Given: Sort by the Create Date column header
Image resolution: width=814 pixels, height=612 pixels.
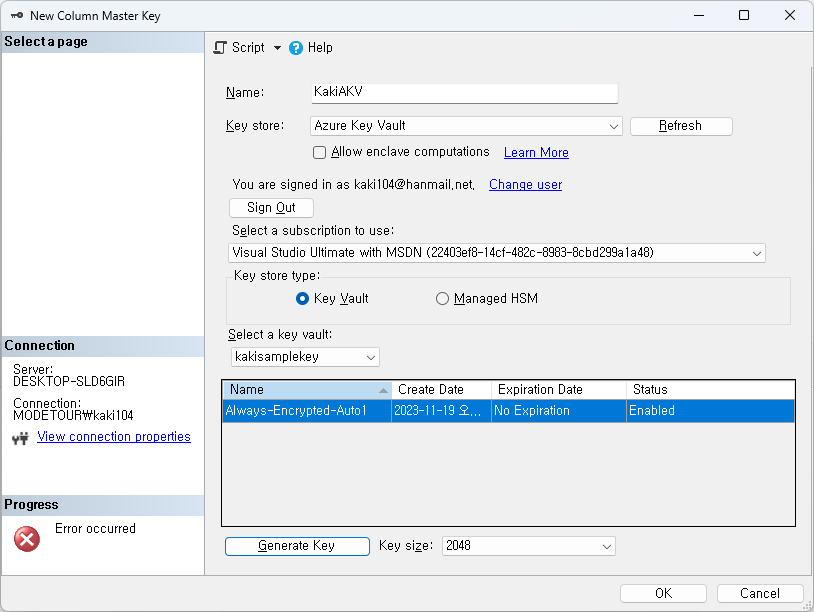Looking at the screenshot, I should coord(441,390).
